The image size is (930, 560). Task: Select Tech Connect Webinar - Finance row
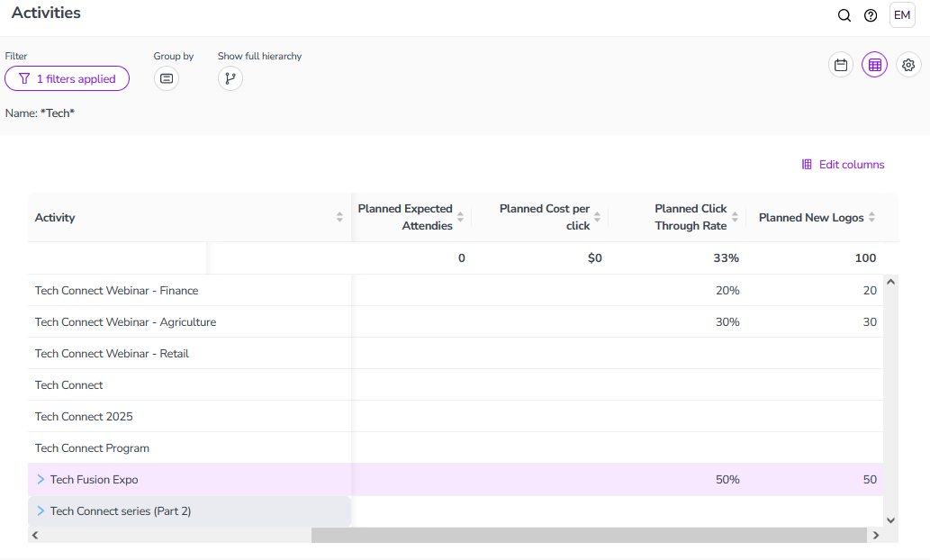coord(117,291)
